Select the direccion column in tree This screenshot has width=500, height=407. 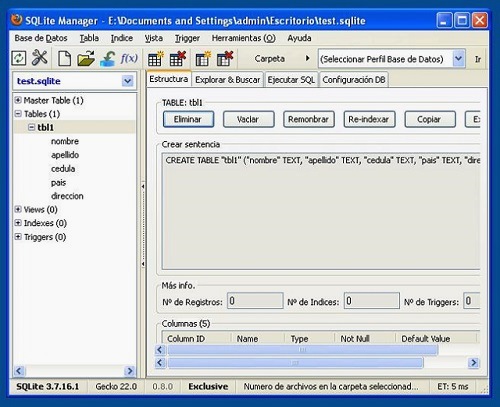67,196
